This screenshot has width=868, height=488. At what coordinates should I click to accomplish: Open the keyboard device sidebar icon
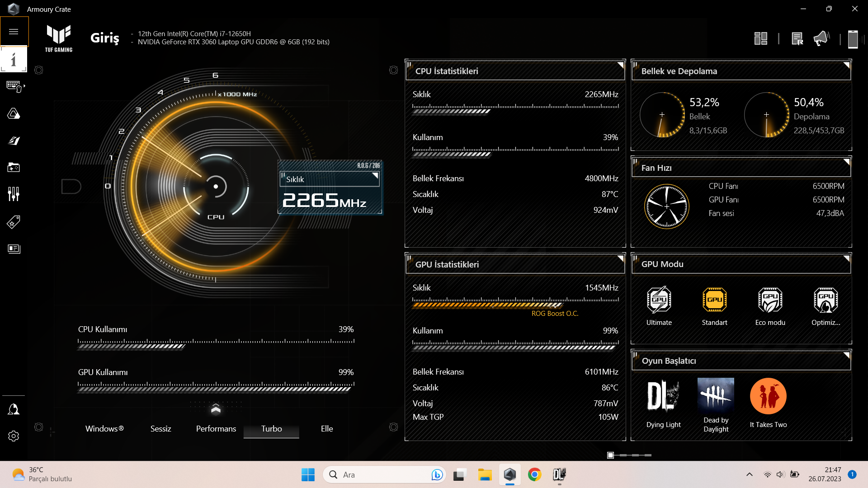14,86
